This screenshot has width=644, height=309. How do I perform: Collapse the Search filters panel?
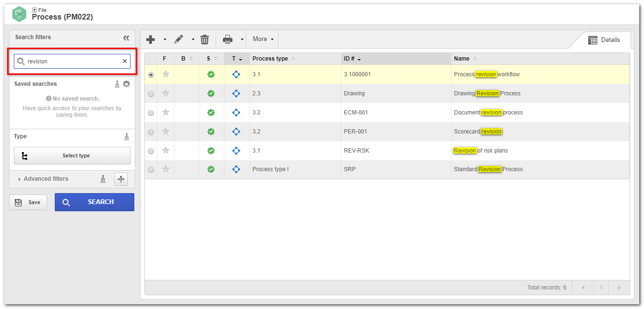126,38
